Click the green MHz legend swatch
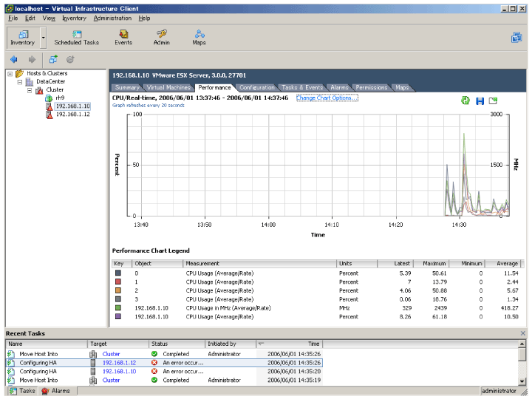Viewport: 532px width, 399px height. 117,307
